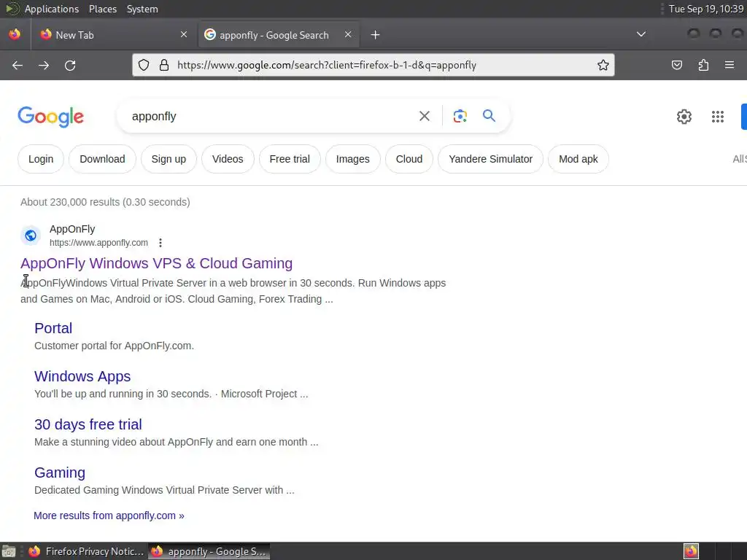Screen dimensions: 747x560
Task: Open AppOnFly Windows VPS & Cloud Gaming result
Action: click(156, 263)
